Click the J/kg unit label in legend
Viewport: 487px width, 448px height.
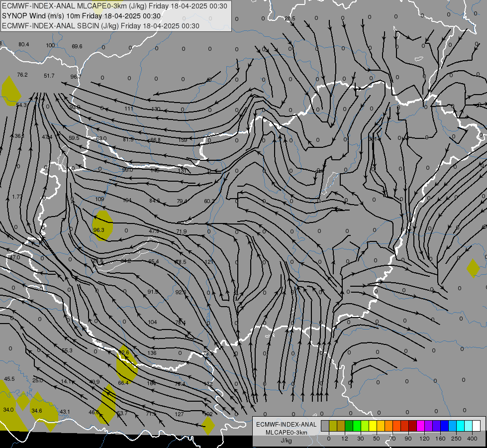pos(287,441)
